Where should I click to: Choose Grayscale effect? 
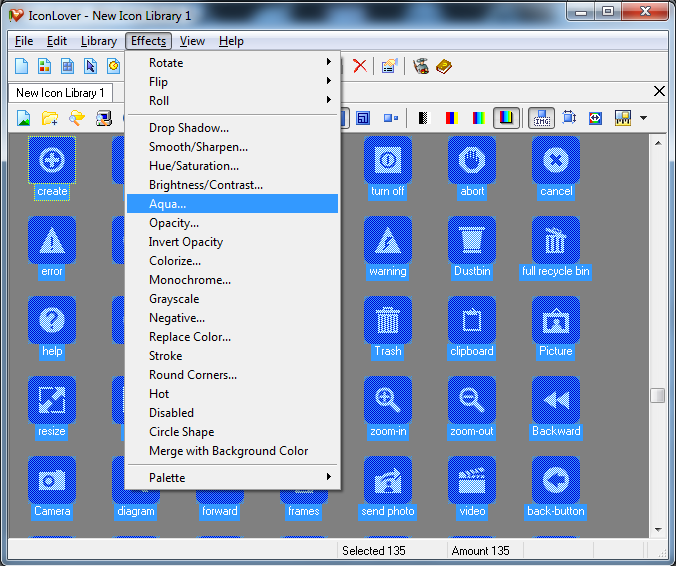[232, 299]
